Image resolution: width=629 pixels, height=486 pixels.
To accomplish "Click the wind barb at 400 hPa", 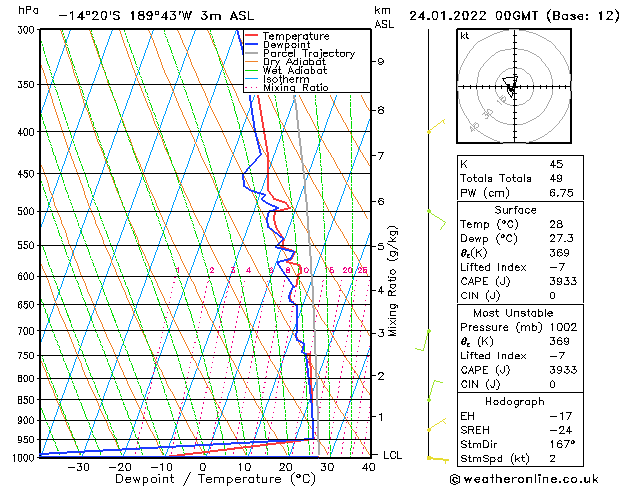I will tap(436, 126).
